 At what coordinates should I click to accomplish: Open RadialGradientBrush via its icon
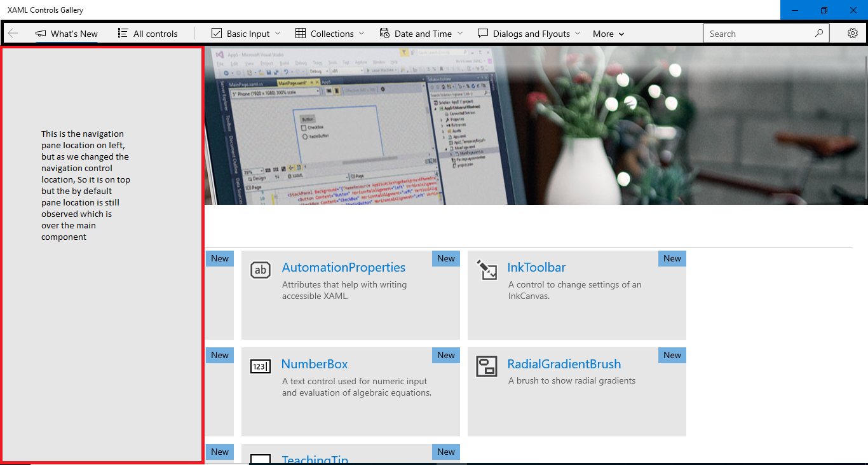click(487, 366)
